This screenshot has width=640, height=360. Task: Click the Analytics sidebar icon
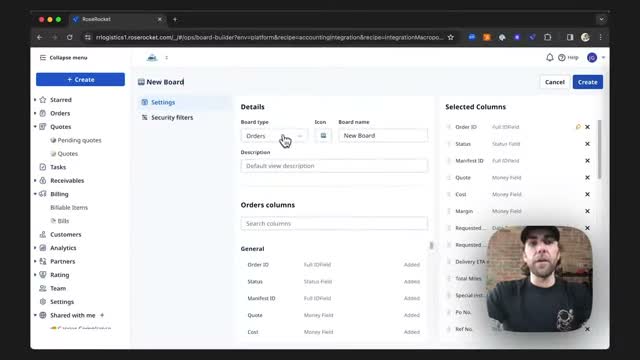[43, 248]
